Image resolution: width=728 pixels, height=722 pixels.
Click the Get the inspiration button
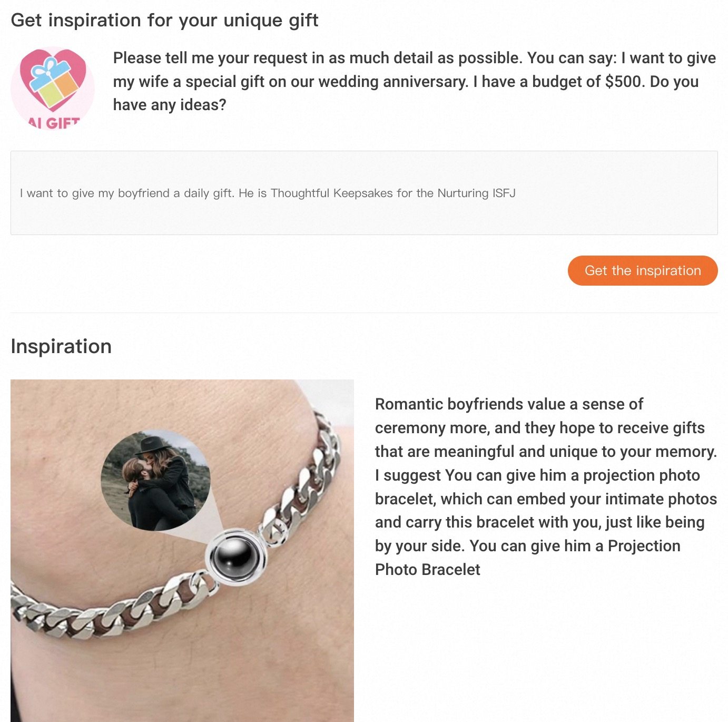(643, 270)
